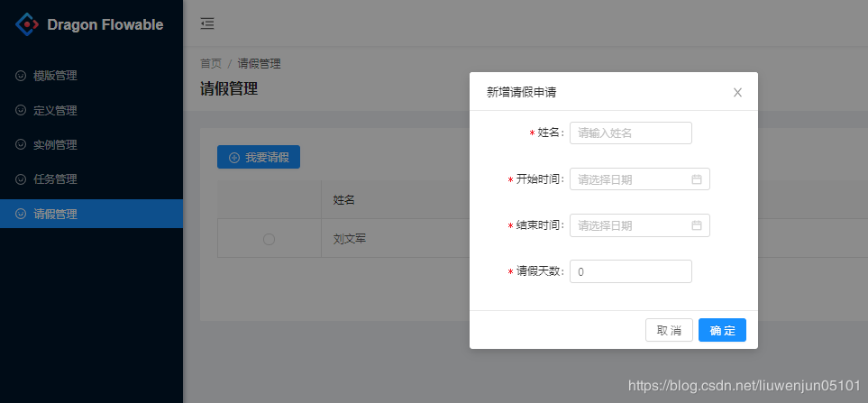Focus the 请假天数 number input
The height and width of the screenshot is (403, 868).
point(631,271)
